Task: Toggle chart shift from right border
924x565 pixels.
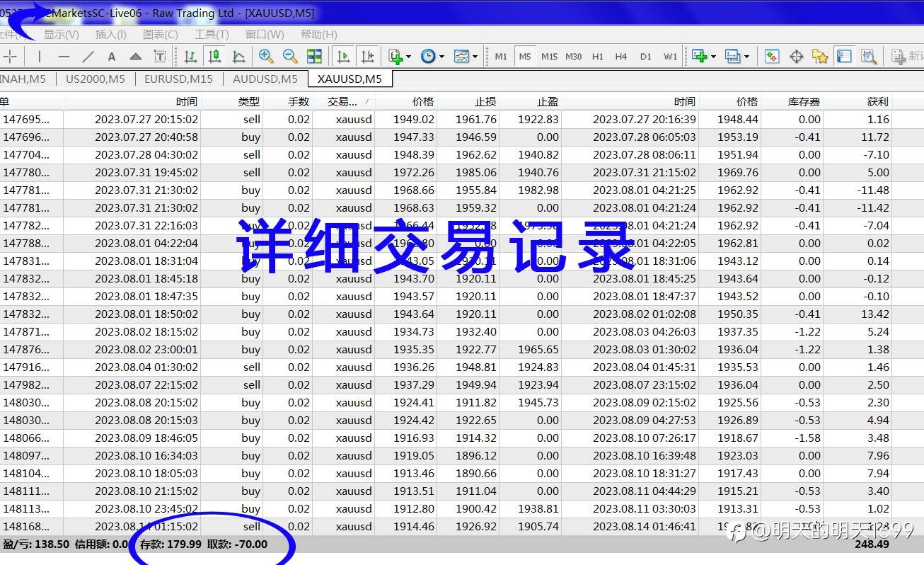Action: click(x=367, y=57)
